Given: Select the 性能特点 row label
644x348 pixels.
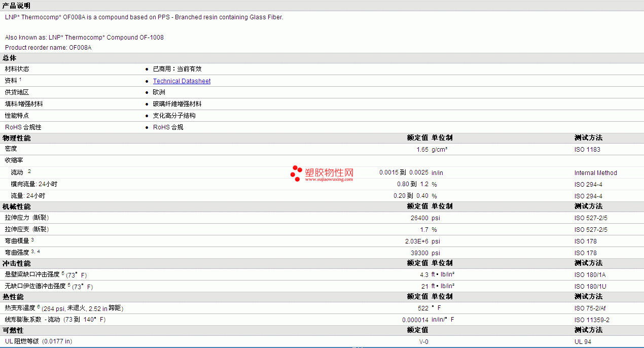Looking at the screenshot, I should (17, 116).
